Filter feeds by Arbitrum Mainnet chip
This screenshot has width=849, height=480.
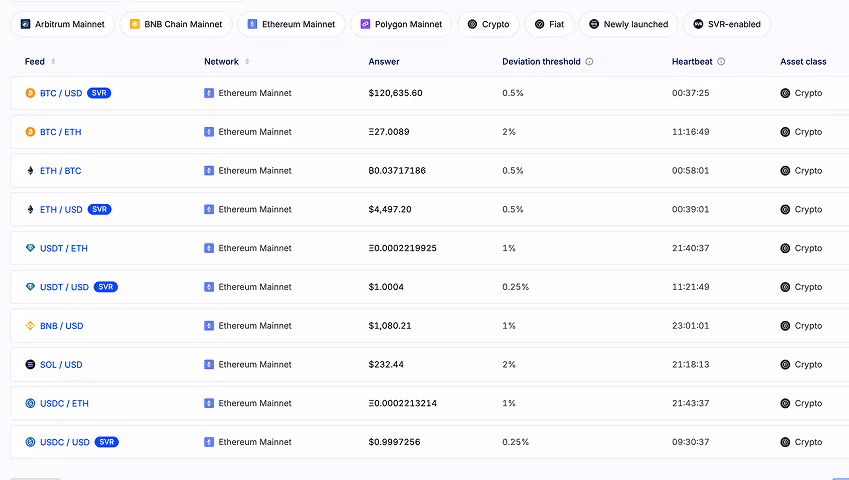pos(63,24)
